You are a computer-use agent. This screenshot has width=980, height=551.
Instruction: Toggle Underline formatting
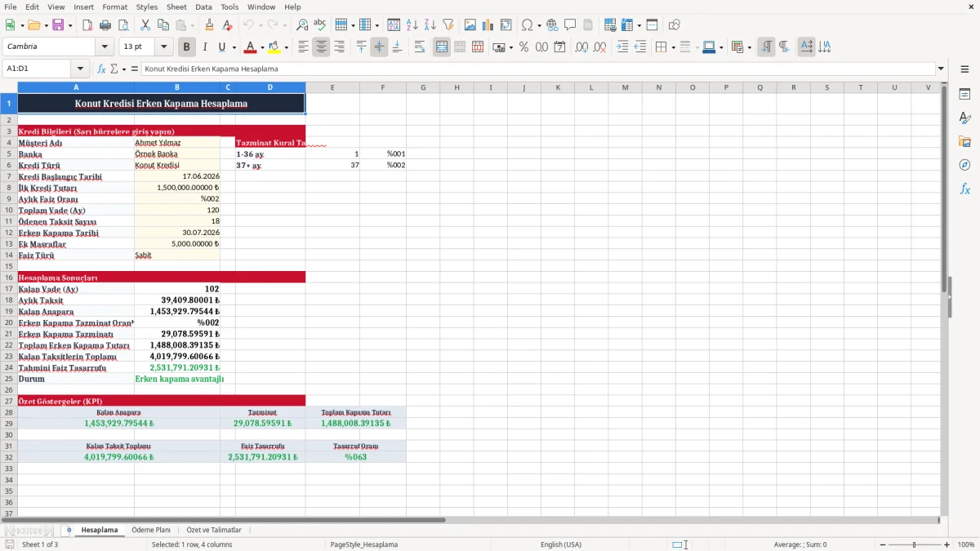click(221, 47)
